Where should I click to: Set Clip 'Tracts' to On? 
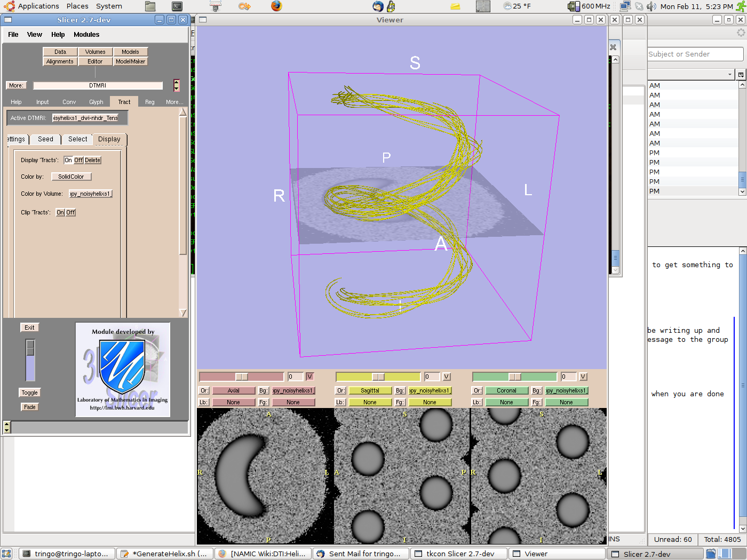coord(60,212)
